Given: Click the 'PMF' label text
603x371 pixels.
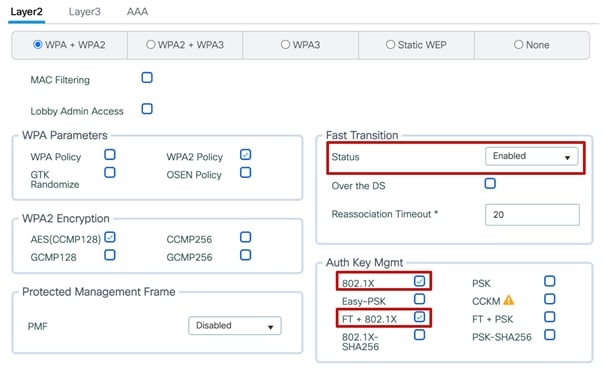Looking at the screenshot, I should pos(38,326).
